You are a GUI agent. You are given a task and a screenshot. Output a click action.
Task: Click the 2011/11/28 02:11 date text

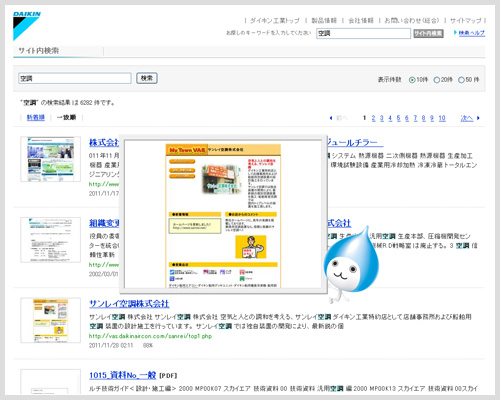pyautogui.click(x=111, y=345)
